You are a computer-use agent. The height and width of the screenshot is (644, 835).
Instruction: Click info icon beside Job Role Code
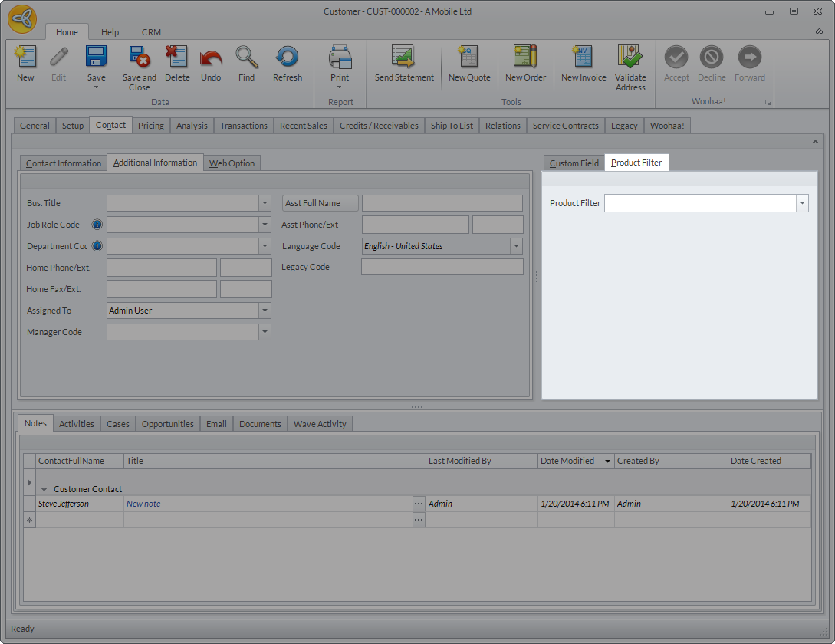[x=97, y=225]
